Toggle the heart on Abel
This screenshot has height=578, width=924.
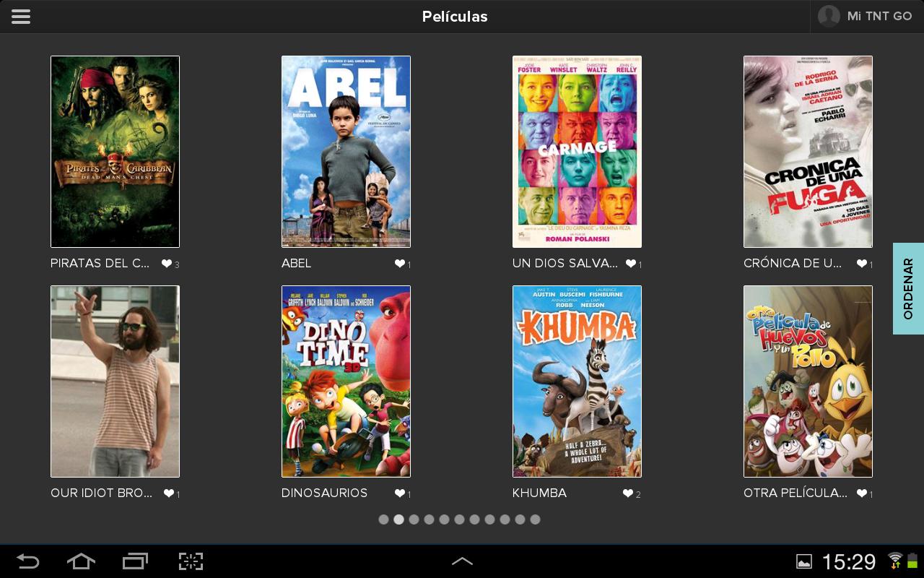399,264
